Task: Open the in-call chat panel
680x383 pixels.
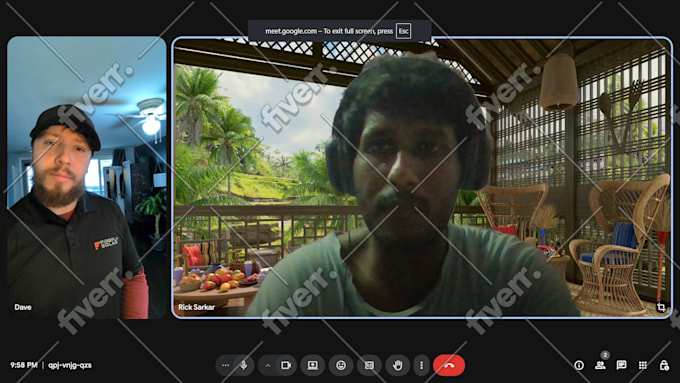Action: click(621, 365)
